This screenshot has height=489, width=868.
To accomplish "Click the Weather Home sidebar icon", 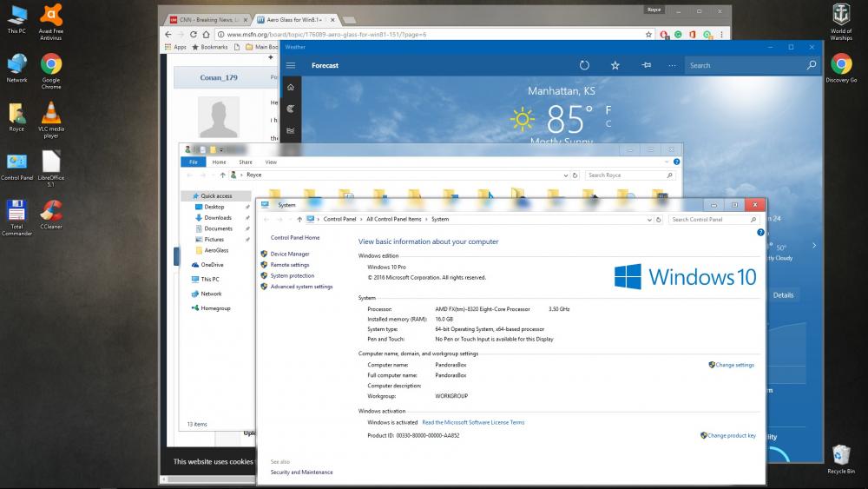I will click(291, 87).
